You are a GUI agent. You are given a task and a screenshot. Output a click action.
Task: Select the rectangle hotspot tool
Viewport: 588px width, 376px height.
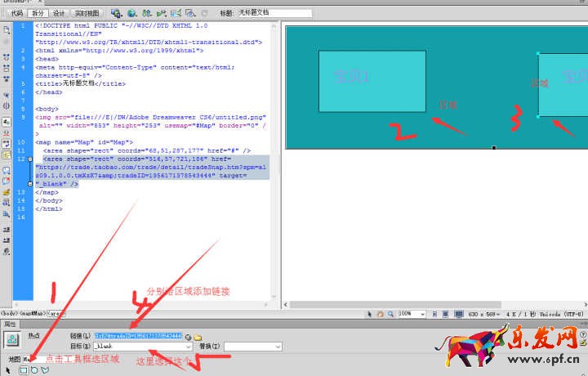23,370
